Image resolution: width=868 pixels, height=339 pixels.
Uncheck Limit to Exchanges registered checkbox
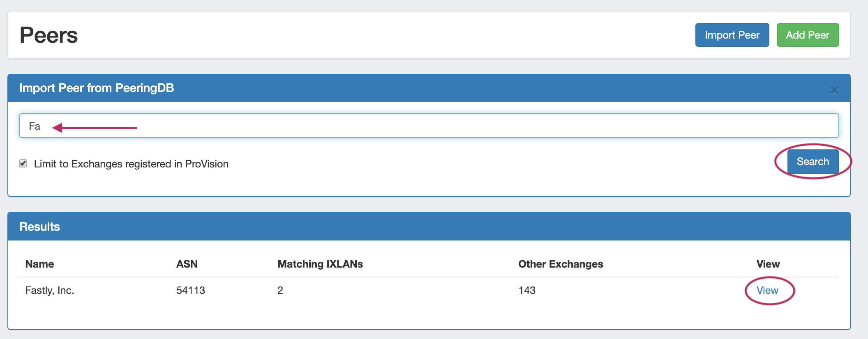[23, 164]
